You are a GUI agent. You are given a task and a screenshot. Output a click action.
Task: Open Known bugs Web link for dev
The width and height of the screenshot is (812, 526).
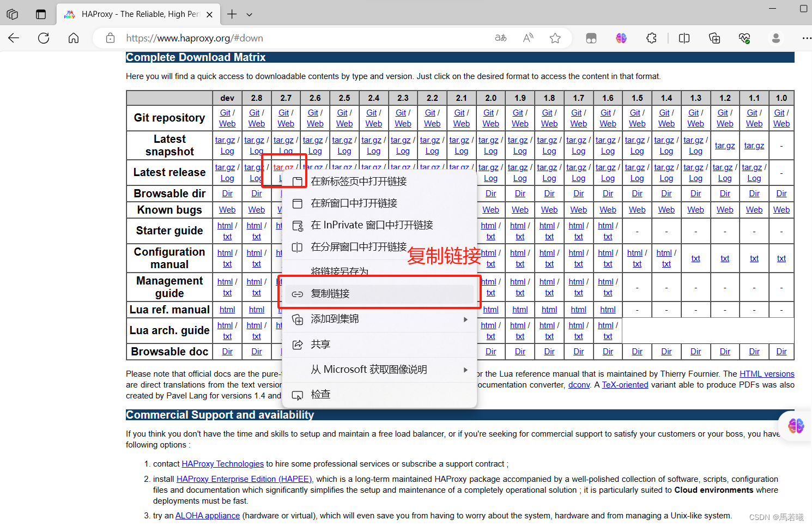click(x=227, y=210)
